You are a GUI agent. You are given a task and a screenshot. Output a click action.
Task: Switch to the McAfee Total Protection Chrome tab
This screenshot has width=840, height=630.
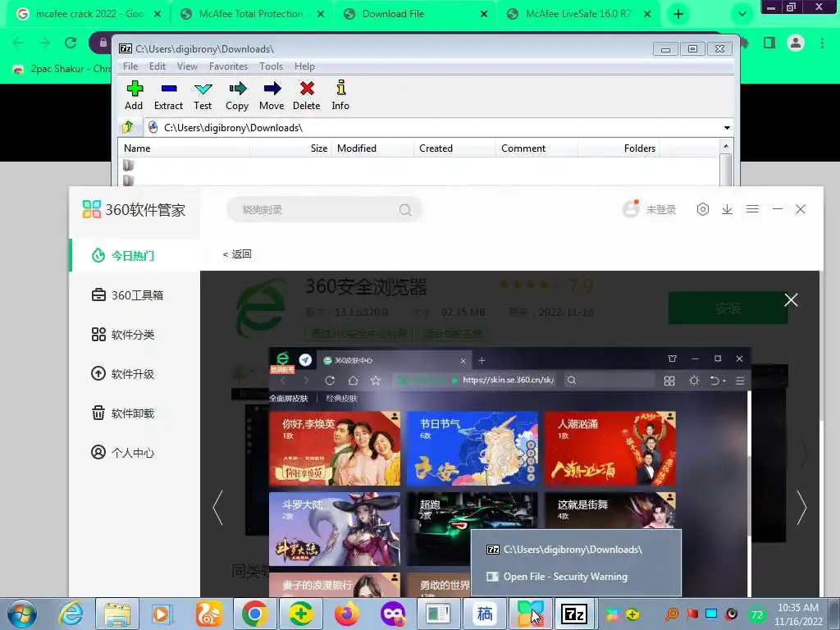click(252, 14)
